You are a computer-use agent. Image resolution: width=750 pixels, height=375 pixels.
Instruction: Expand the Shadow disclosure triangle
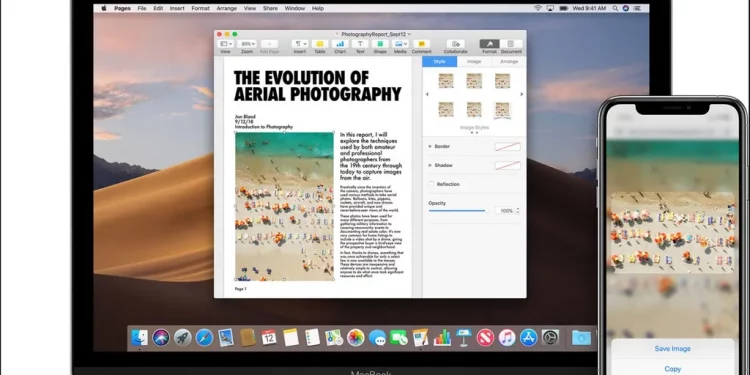(430, 165)
